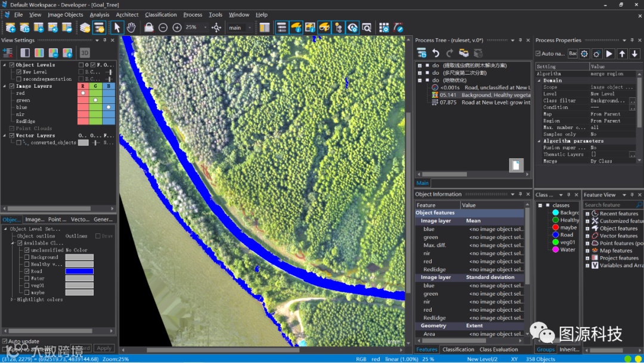Move process up with the arrow icon
This screenshot has width=644, height=363.
coord(622,54)
